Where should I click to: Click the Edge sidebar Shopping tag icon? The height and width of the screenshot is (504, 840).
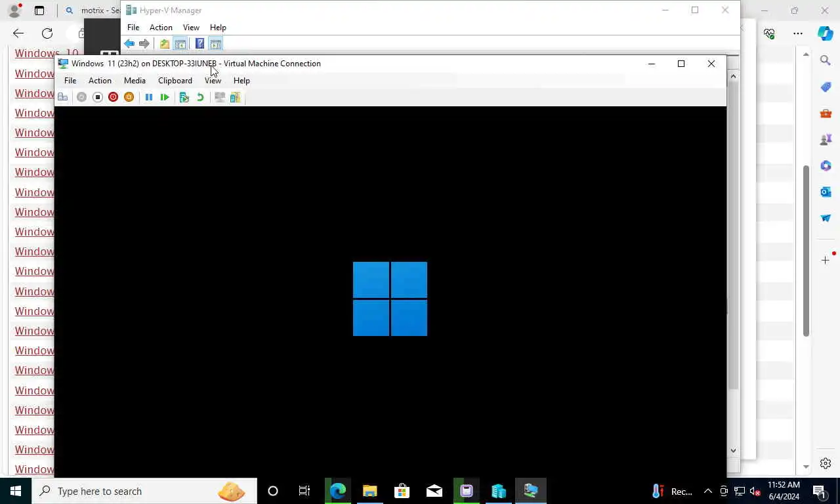(x=826, y=87)
